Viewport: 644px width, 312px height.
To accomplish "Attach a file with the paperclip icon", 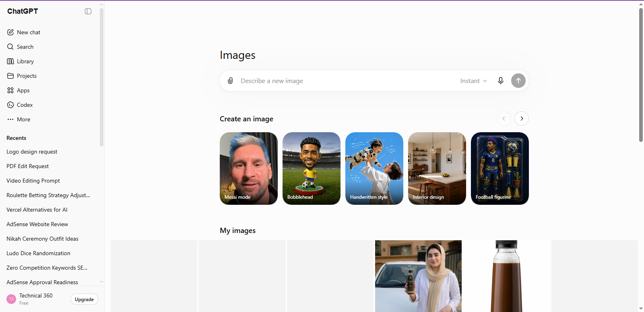I will 230,81.
